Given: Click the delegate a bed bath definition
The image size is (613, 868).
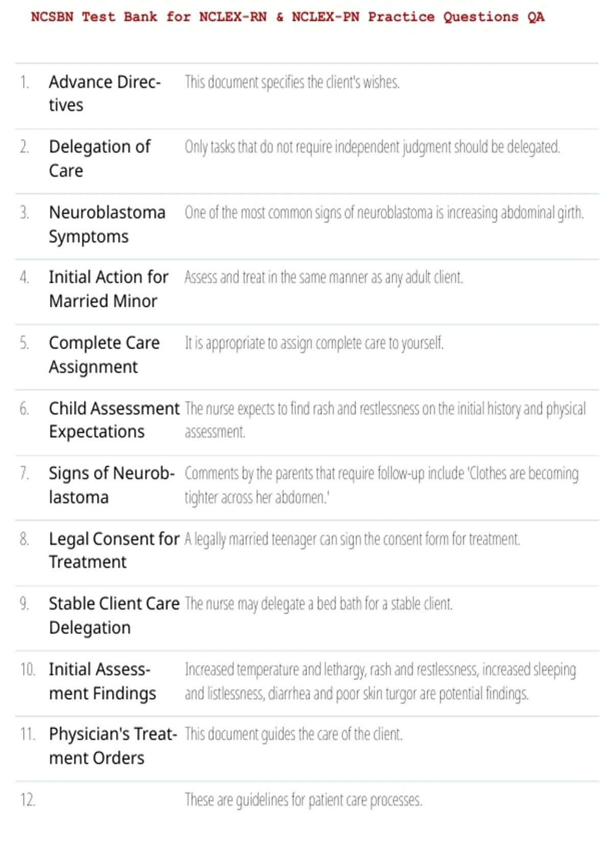Looking at the screenshot, I should point(319,604).
